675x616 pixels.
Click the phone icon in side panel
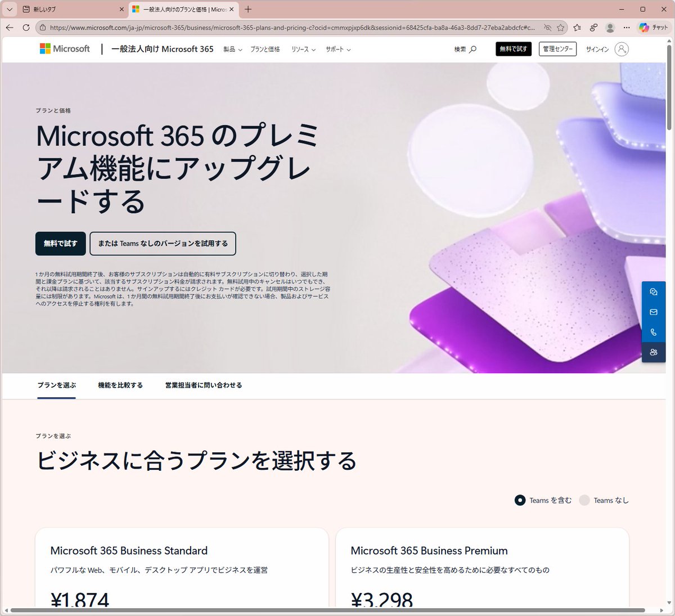(x=654, y=332)
